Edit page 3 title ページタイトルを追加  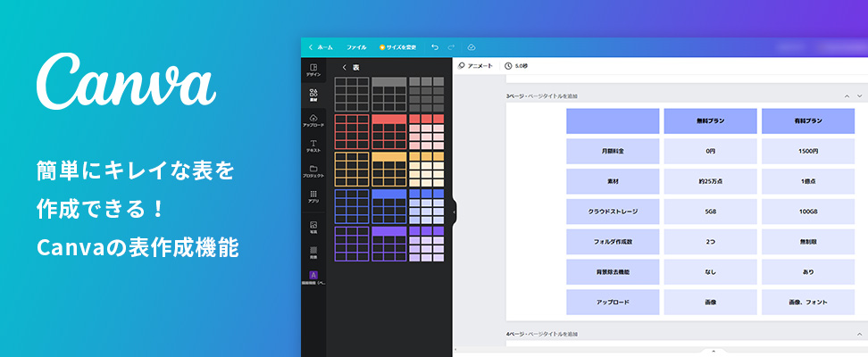(x=551, y=96)
